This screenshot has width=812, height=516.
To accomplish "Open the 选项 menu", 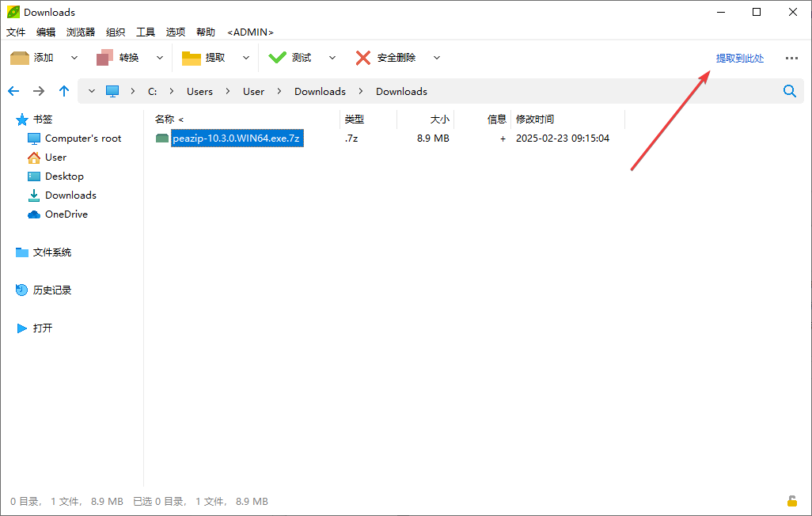I will pos(175,32).
